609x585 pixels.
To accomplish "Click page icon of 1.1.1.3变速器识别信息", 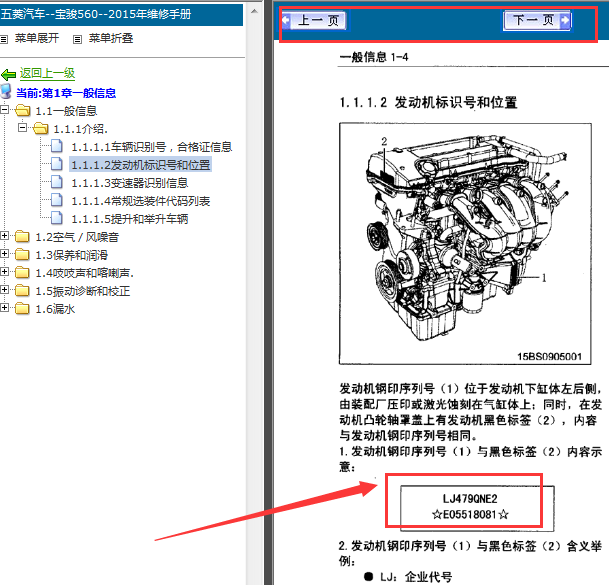I will coord(57,182).
